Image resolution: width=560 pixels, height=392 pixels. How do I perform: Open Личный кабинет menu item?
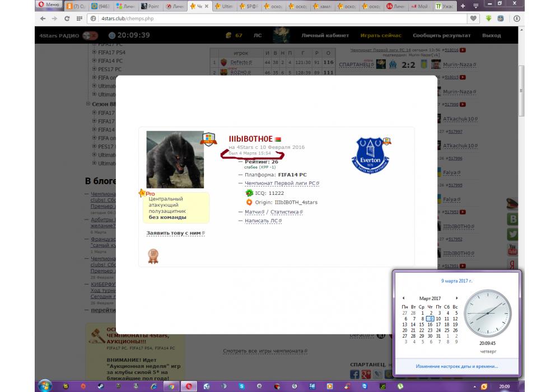click(325, 35)
